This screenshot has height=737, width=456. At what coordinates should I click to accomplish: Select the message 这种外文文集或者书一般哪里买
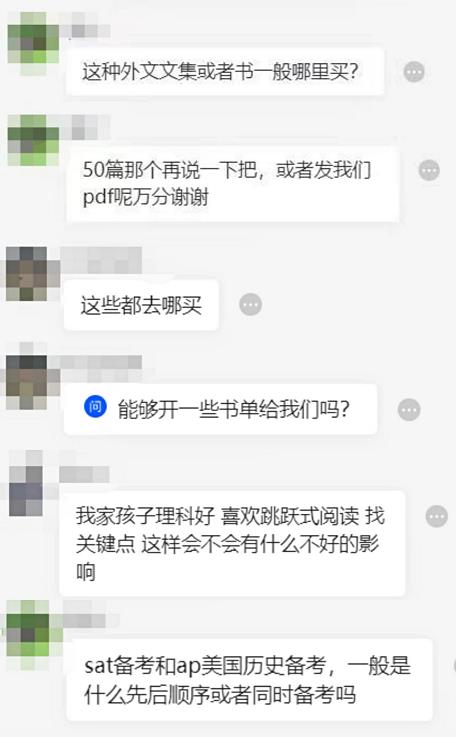tap(225, 72)
